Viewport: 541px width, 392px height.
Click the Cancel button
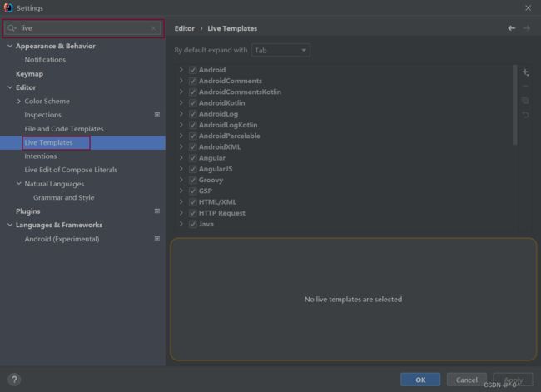point(466,380)
